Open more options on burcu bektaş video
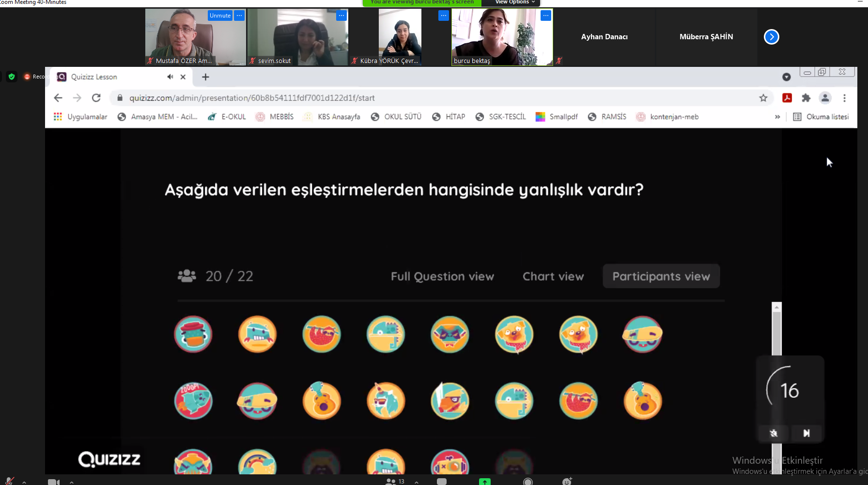This screenshot has height=485, width=868. tap(546, 16)
